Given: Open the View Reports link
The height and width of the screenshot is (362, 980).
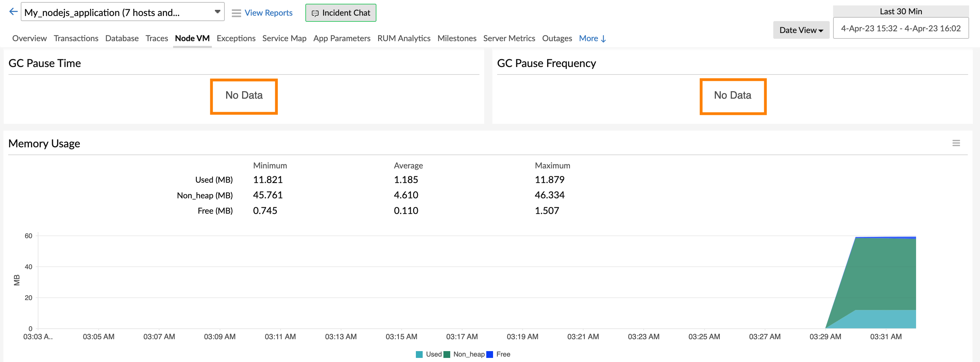Looking at the screenshot, I should click(268, 13).
